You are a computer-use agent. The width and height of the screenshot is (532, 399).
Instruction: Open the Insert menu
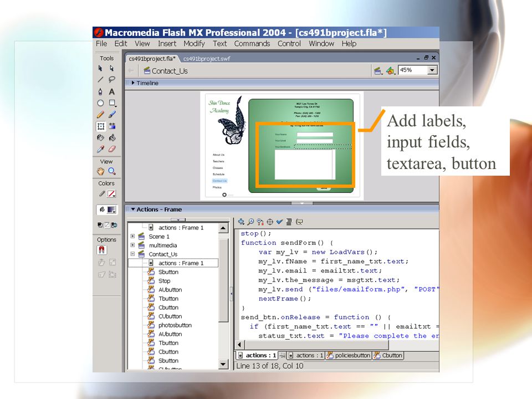[167, 43]
